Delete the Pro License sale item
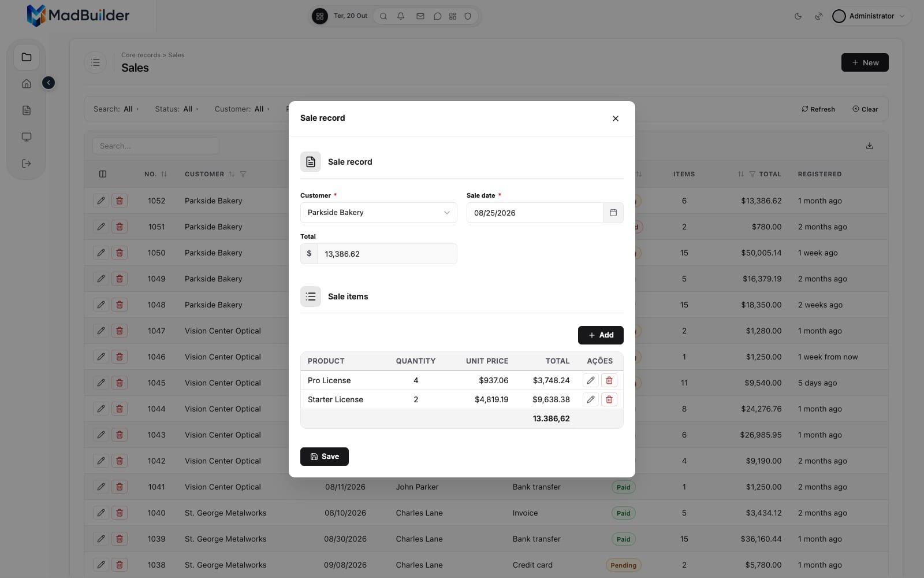924x578 pixels. coord(609,380)
